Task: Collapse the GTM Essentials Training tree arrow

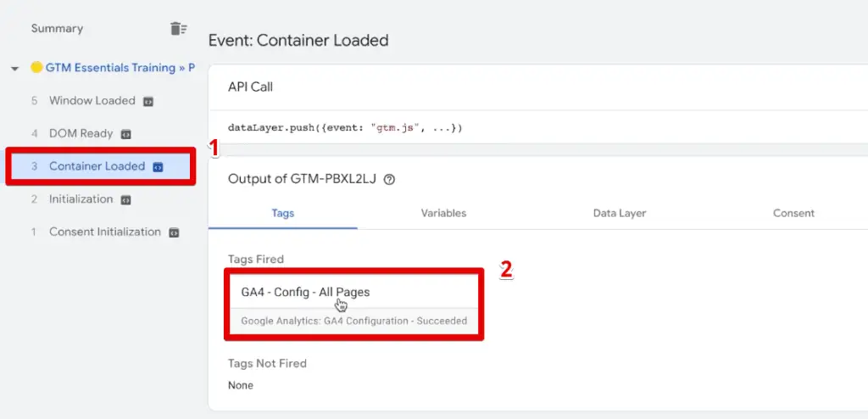Action: click(x=15, y=69)
